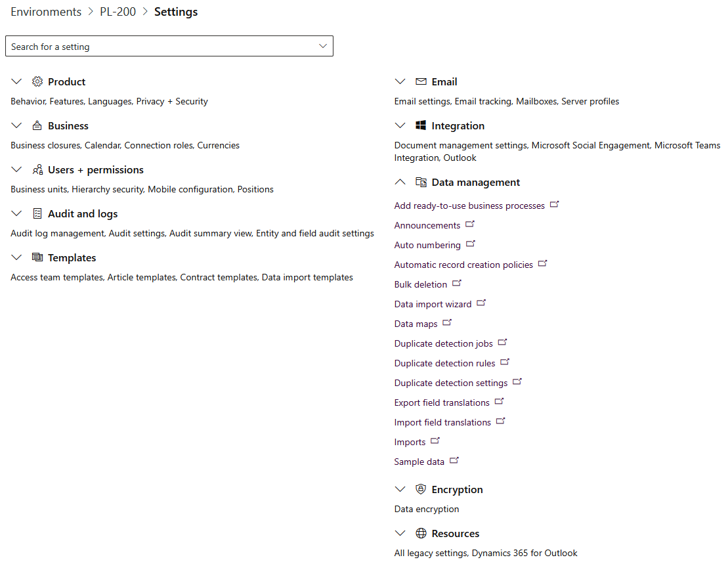Open the Data maps link
The image size is (728, 564).
[x=416, y=324]
